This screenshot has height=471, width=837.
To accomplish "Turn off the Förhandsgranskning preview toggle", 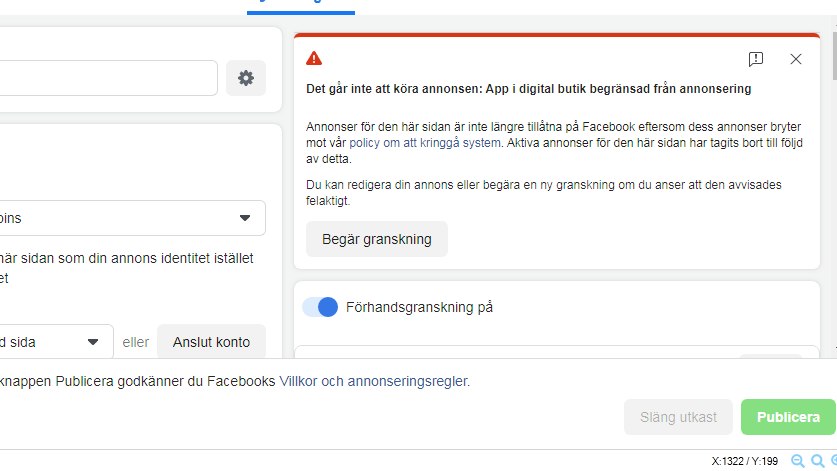I will coord(320,307).
